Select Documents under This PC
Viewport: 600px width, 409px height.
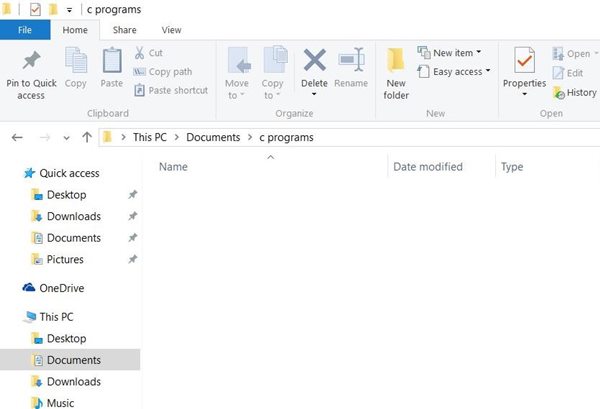pyautogui.click(x=70, y=360)
